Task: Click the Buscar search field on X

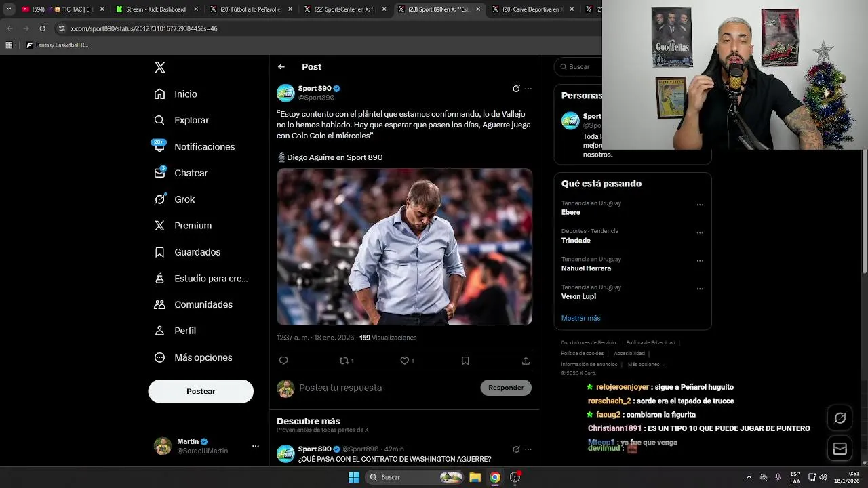Action: (x=580, y=67)
